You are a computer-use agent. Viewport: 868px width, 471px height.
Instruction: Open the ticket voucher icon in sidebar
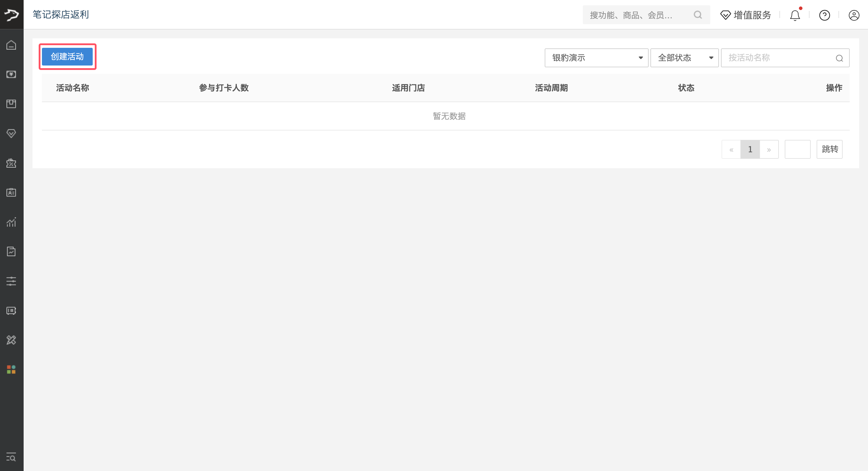(x=11, y=311)
